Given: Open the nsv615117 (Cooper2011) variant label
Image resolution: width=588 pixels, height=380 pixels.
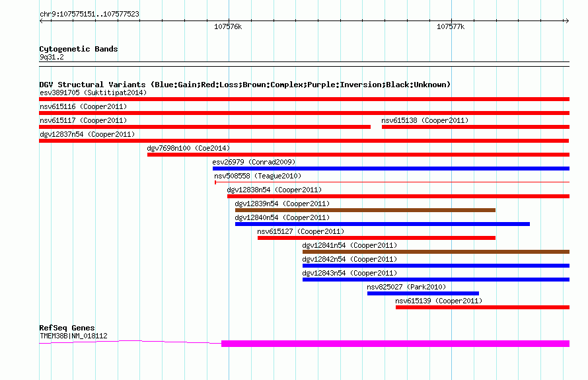Looking at the screenshot, I should coord(83,120).
